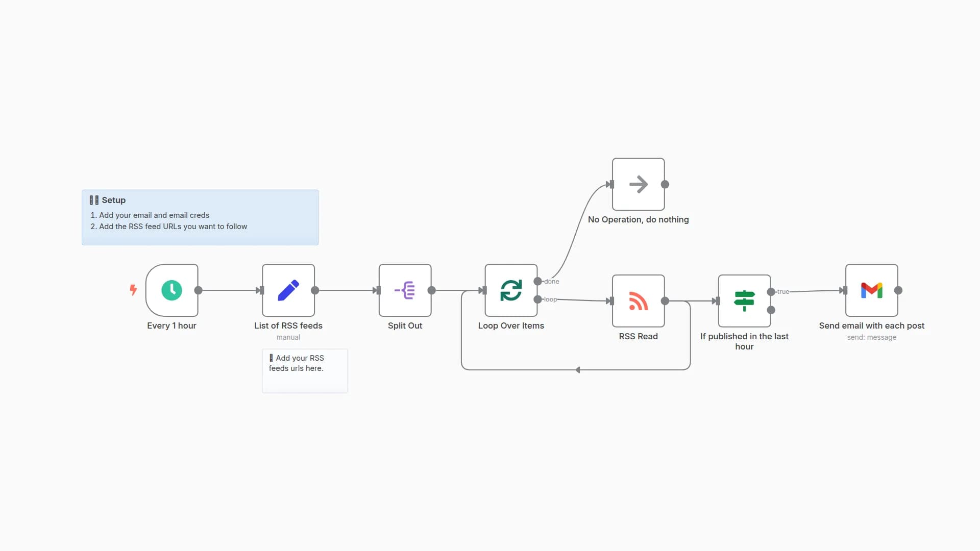Click input connector of No Operation node
The width and height of the screenshot is (980, 551).
pos(611,184)
